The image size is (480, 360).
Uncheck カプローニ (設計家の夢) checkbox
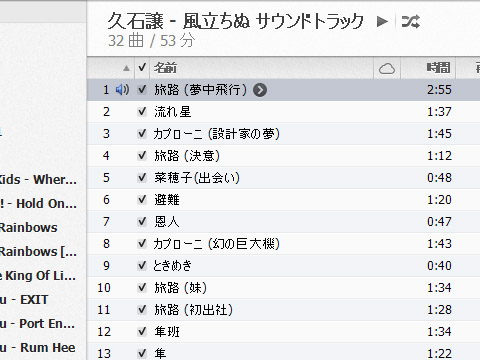pos(142,134)
